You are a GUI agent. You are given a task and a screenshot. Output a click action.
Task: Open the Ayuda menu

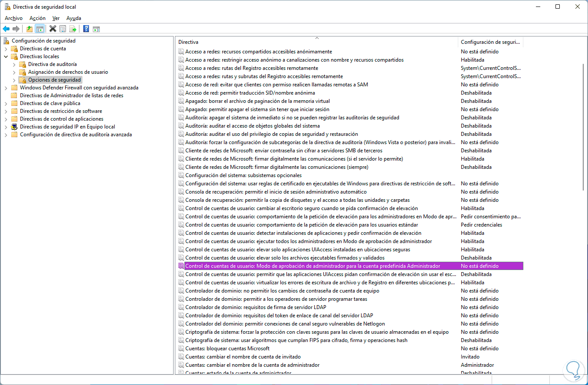click(74, 18)
